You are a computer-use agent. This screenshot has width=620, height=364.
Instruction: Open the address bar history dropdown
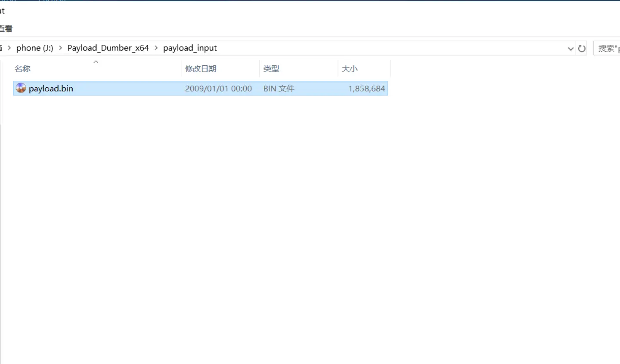coord(570,49)
